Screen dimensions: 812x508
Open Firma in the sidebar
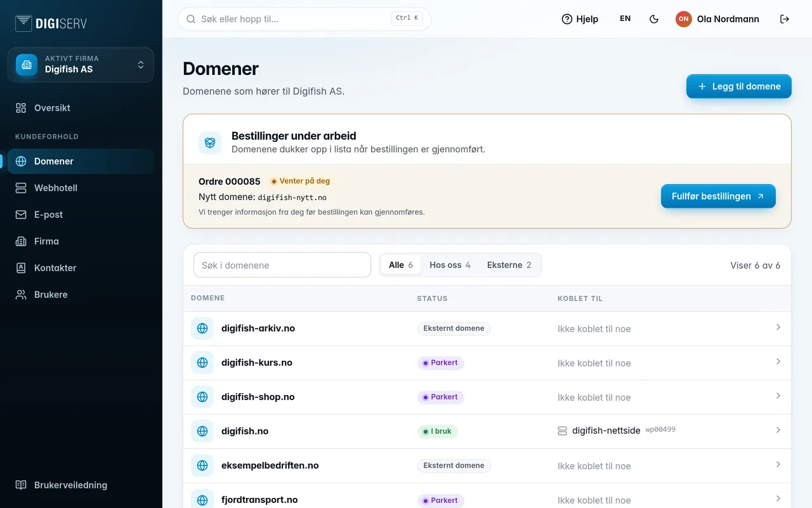[81, 241]
